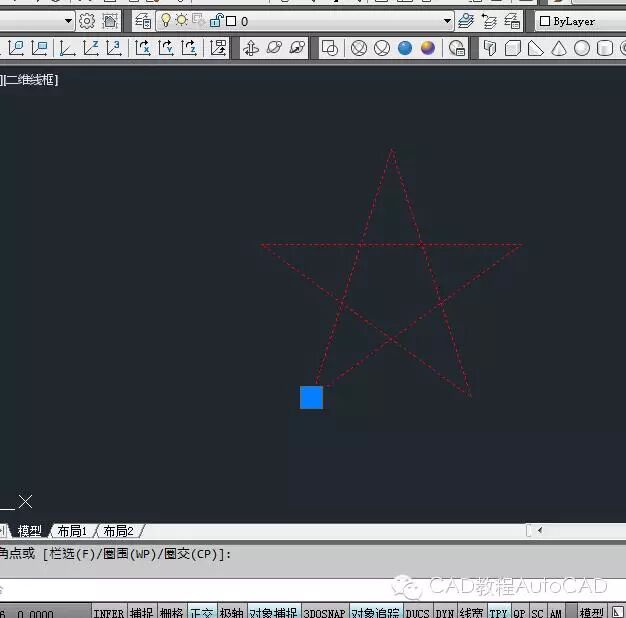Select the Cylinder solid tool

point(605,48)
